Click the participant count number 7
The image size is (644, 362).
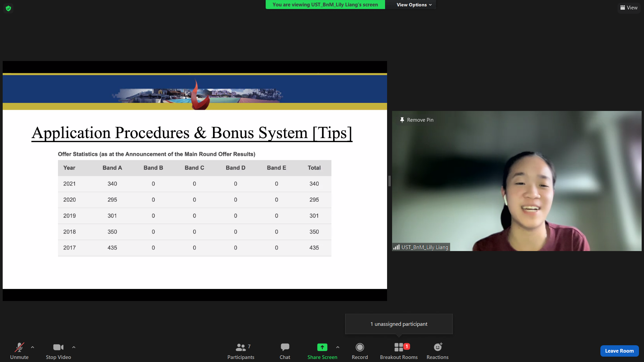tap(249, 347)
